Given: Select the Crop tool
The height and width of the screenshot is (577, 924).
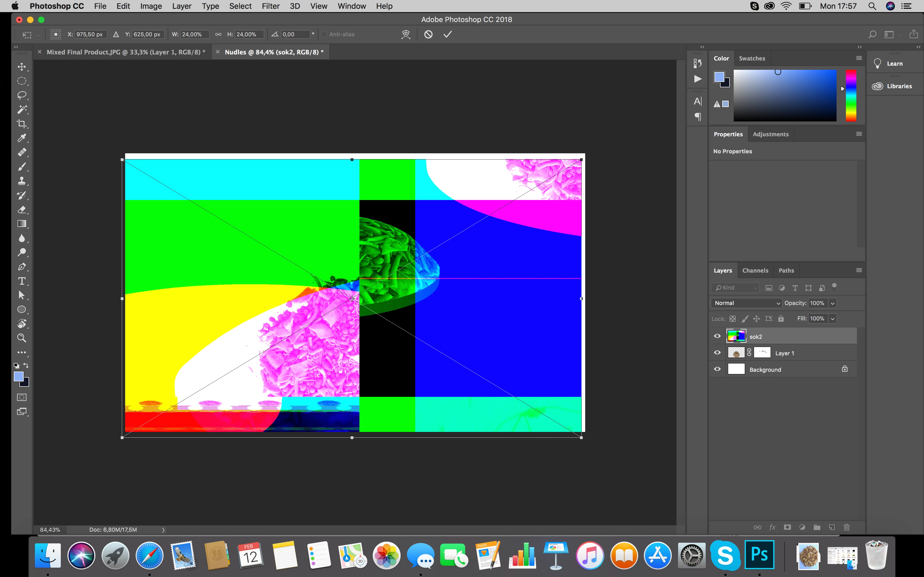Looking at the screenshot, I should tap(22, 124).
